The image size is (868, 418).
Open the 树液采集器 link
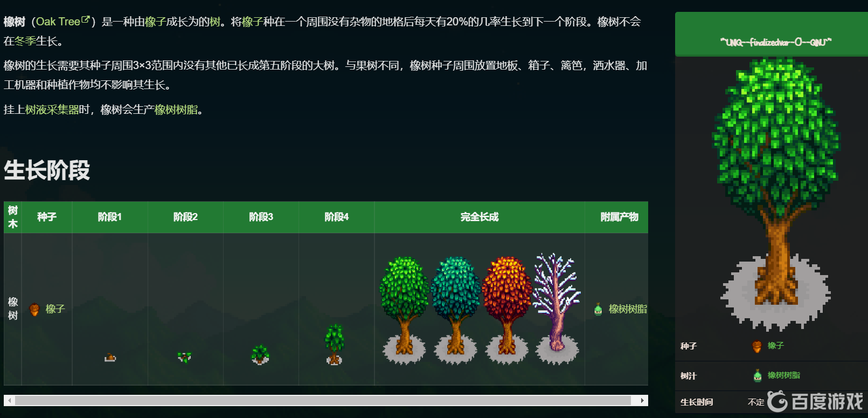coord(52,109)
